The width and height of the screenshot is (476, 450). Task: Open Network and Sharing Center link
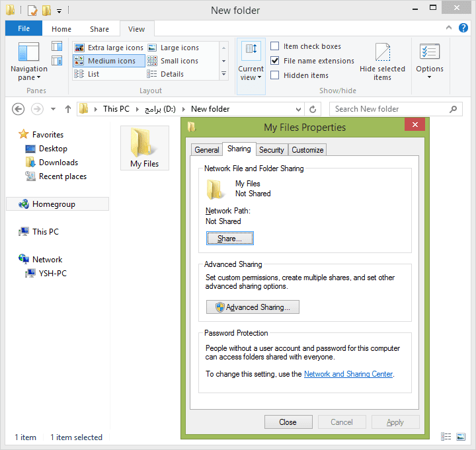click(x=348, y=374)
